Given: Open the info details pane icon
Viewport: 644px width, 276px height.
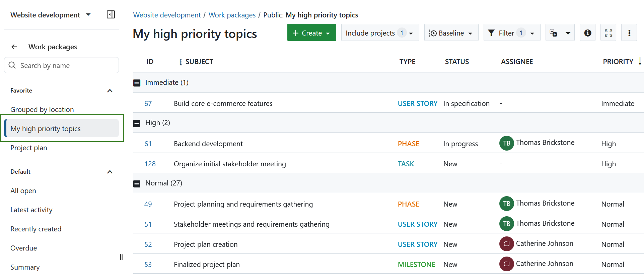Looking at the screenshot, I should pos(587,33).
